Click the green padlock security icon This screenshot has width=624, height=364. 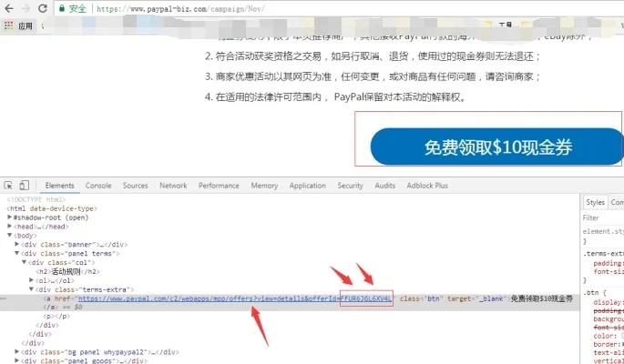[62, 8]
